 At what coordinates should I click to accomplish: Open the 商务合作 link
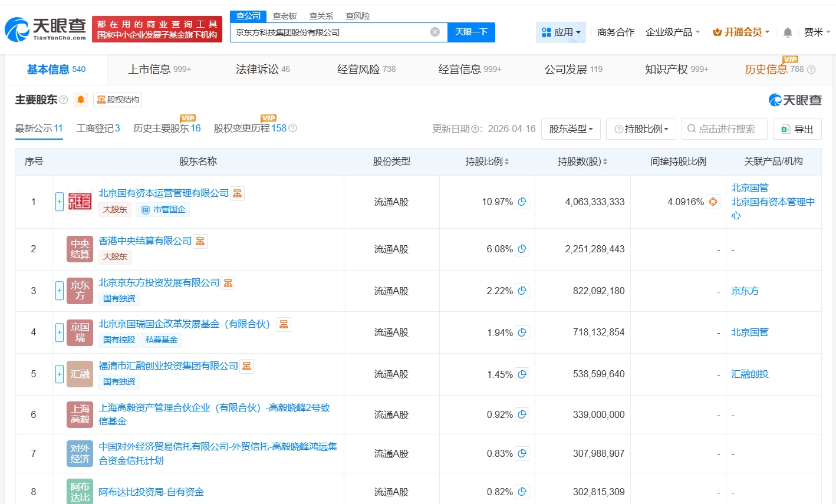616,32
